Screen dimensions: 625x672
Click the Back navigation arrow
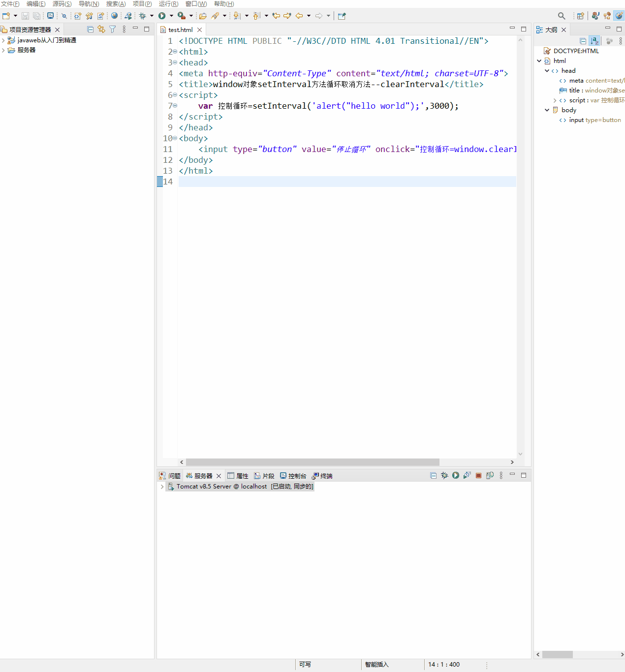[299, 16]
